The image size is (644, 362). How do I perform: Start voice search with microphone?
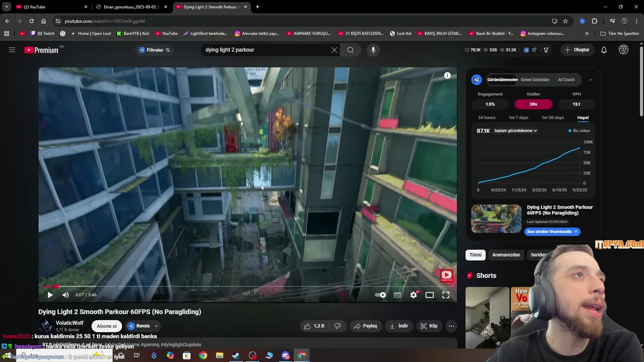pyautogui.click(x=373, y=50)
